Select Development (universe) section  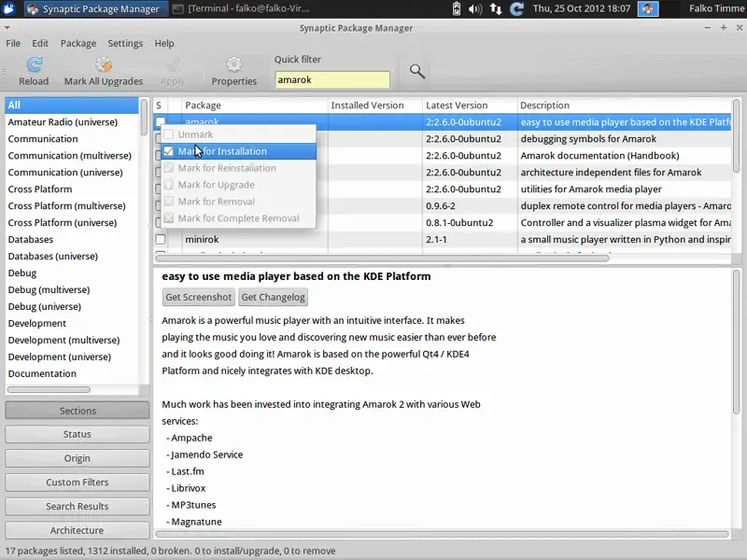[72, 357]
